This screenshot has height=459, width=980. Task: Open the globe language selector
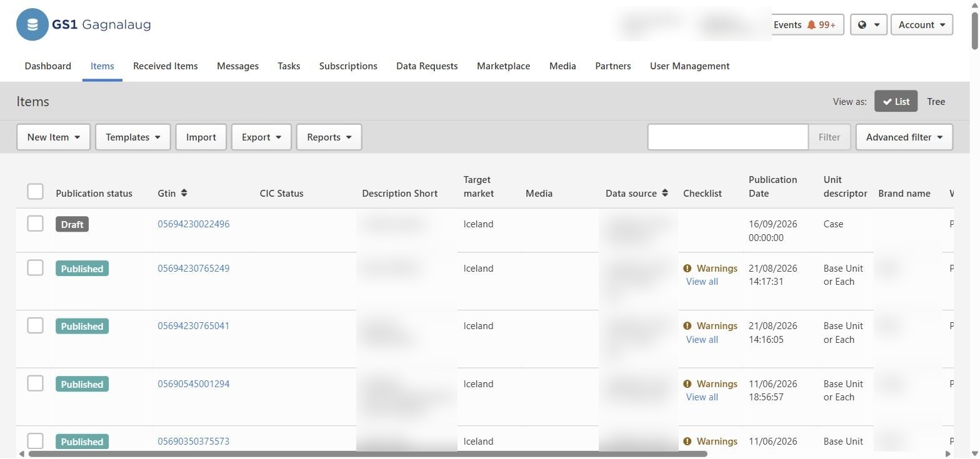point(868,25)
